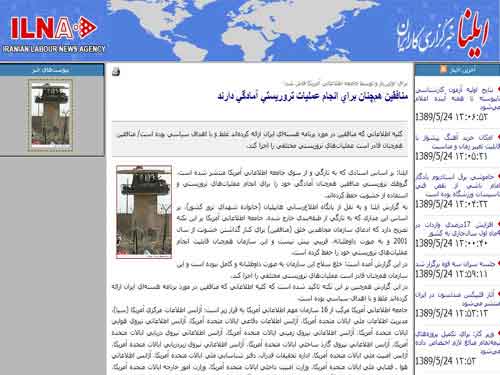Click the bold blue article headline
The height and width of the screenshot is (375, 500).
click(313, 97)
